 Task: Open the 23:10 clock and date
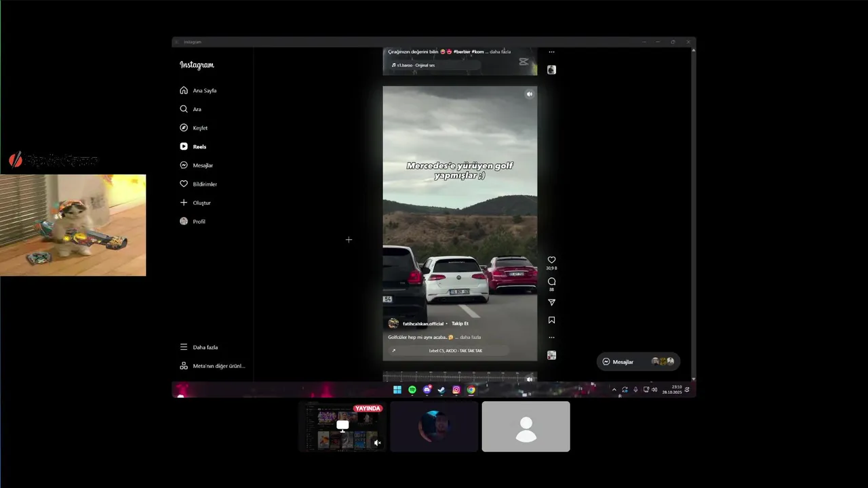click(672, 390)
